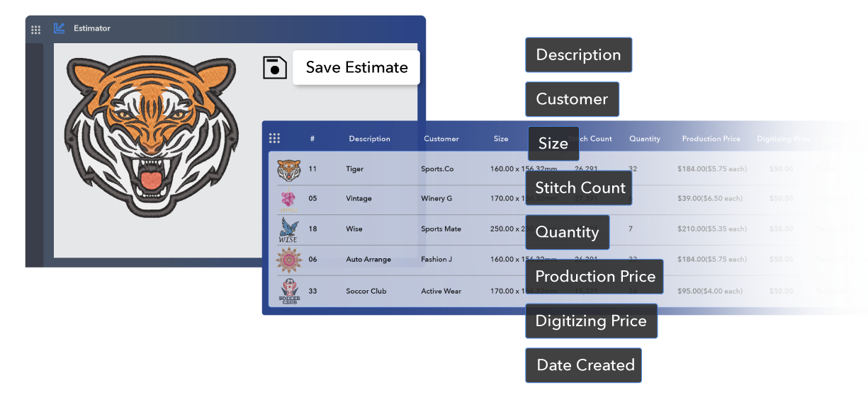Click the Estimator chart logo icon
868x402 pixels.
[x=60, y=28]
